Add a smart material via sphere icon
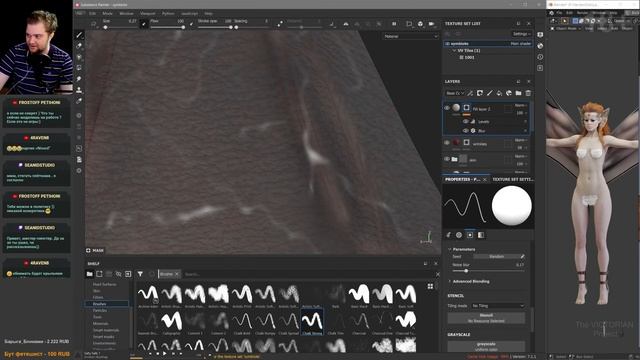 pyautogui.click(x=509, y=93)
